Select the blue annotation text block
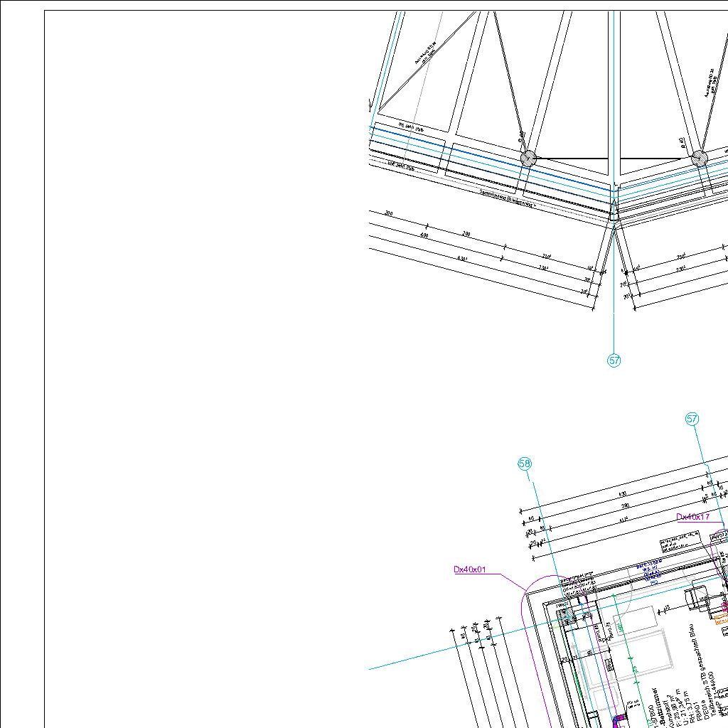The image size is (728, 728). click(x=651, y=570)
